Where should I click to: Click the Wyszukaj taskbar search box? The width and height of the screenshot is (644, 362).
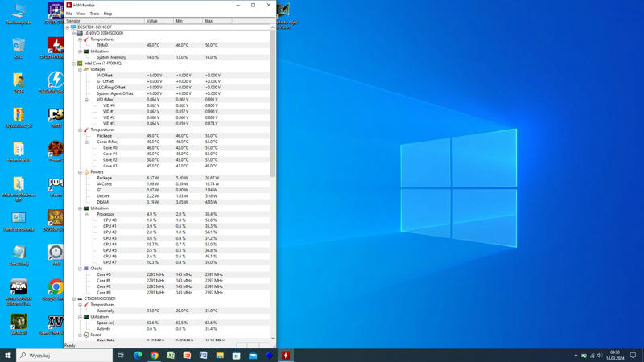pos(64,356)
